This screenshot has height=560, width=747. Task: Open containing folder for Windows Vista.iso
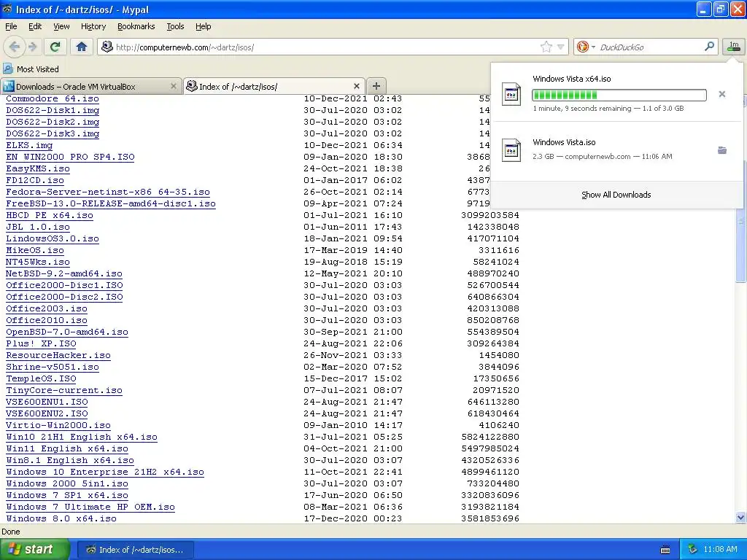point(721,150)
